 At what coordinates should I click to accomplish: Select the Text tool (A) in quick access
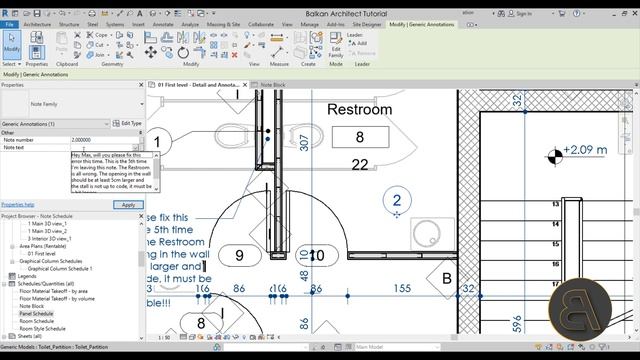pyautogui.click(x=140, y=13)
